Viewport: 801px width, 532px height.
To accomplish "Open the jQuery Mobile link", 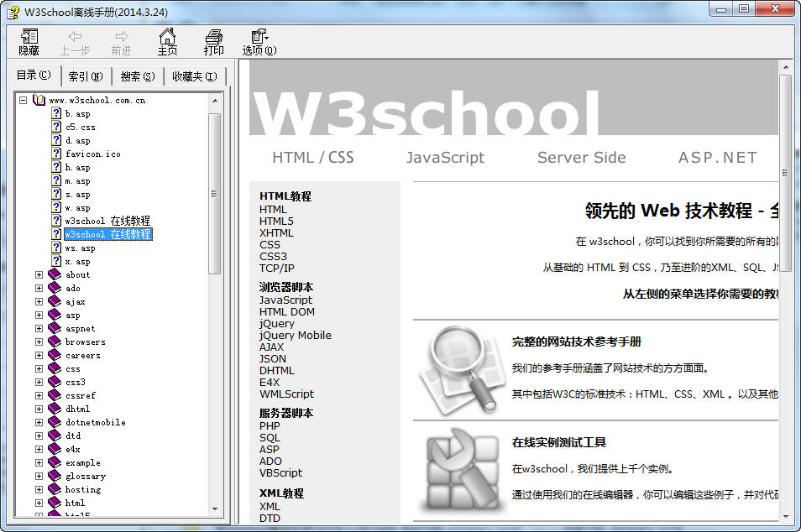I will click(296, 335).
